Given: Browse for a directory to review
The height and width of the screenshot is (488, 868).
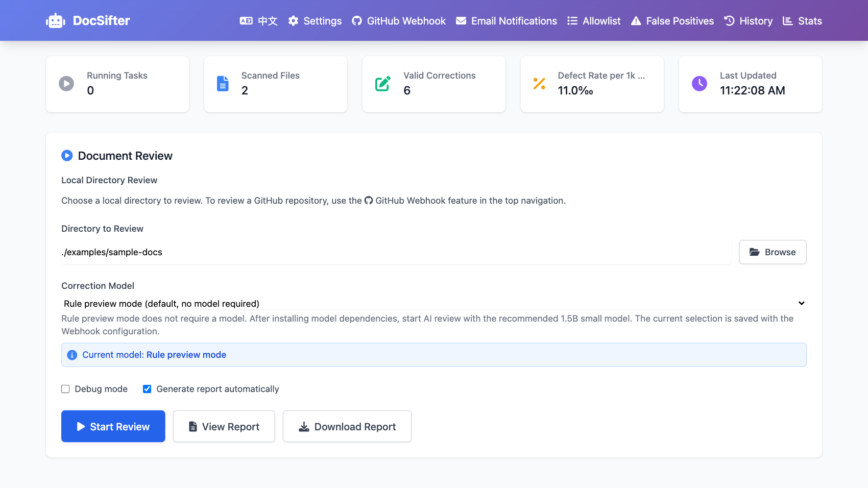Looking at the screenshot, I should point(773,252).
